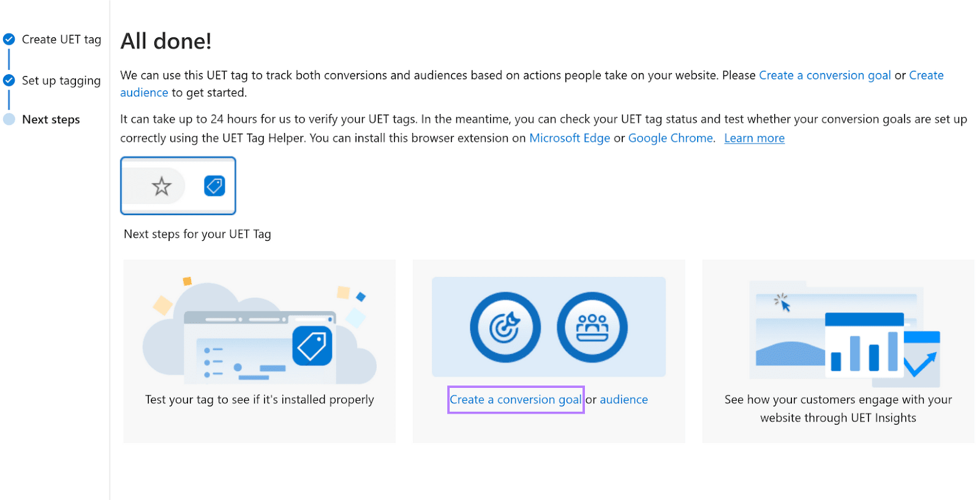Click highlighted Create a conversion goal link

tap(516, 400)
